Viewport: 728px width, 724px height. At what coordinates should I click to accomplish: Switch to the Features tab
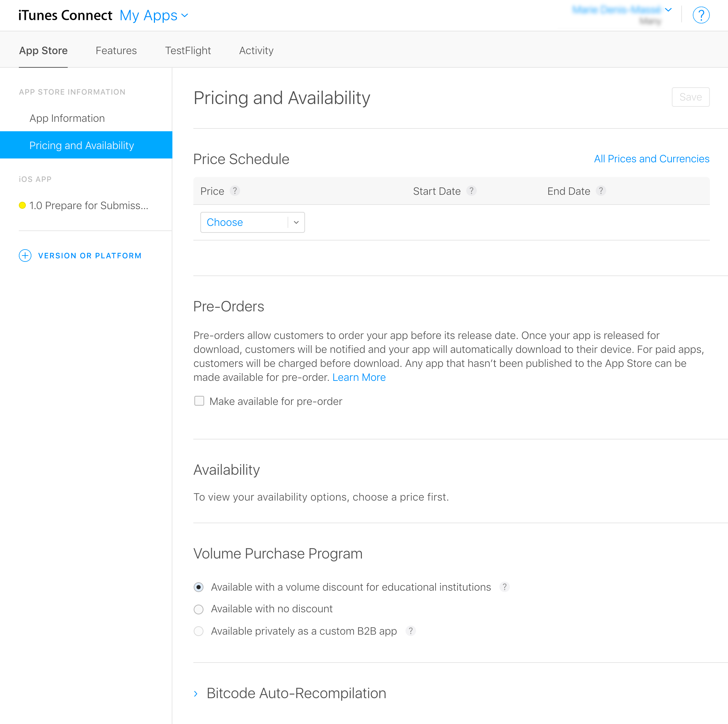point(116,51)
